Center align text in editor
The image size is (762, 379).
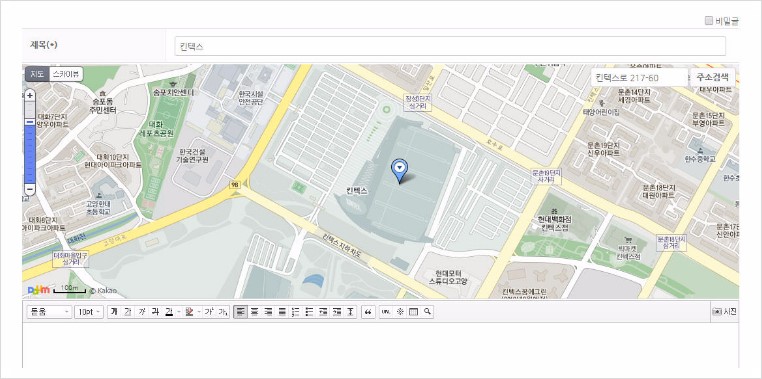click(x=255, y=312)
